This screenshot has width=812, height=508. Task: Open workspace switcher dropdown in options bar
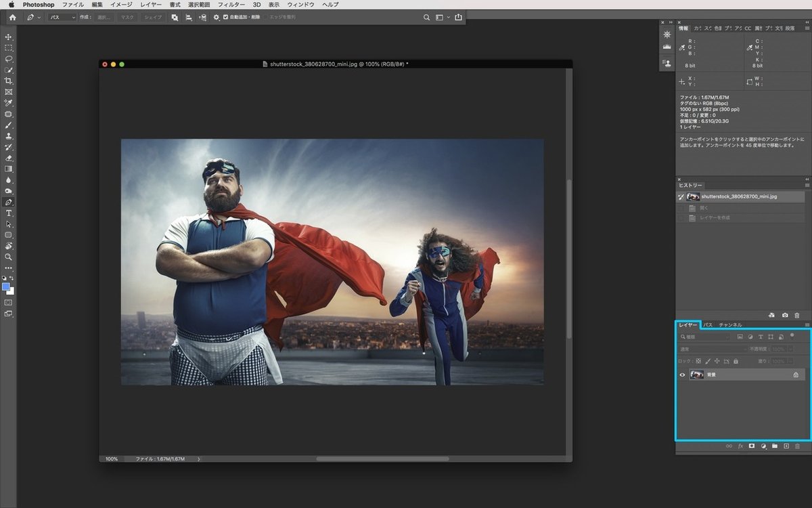(x=443, y=17)
